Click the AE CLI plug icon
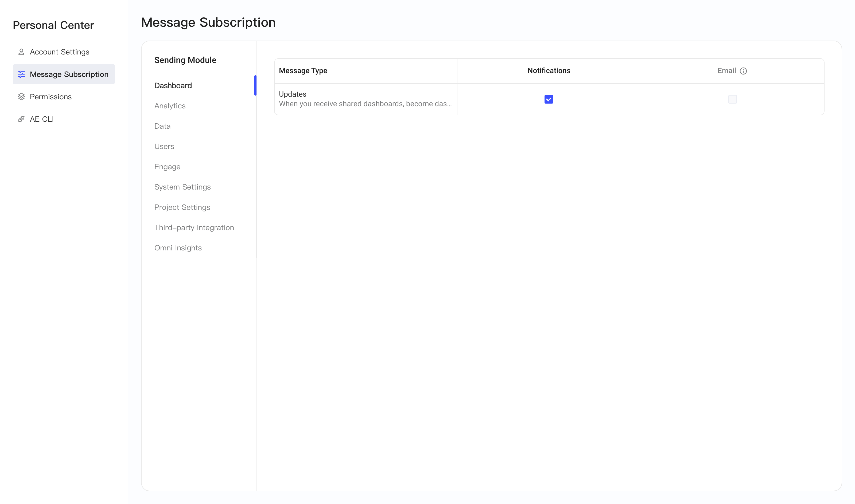 click(21, 119)
